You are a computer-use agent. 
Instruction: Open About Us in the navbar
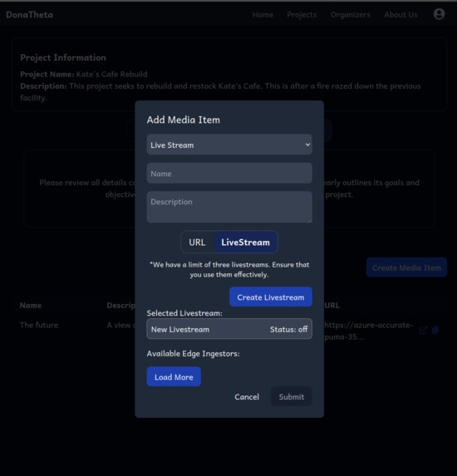coord(400,15)
